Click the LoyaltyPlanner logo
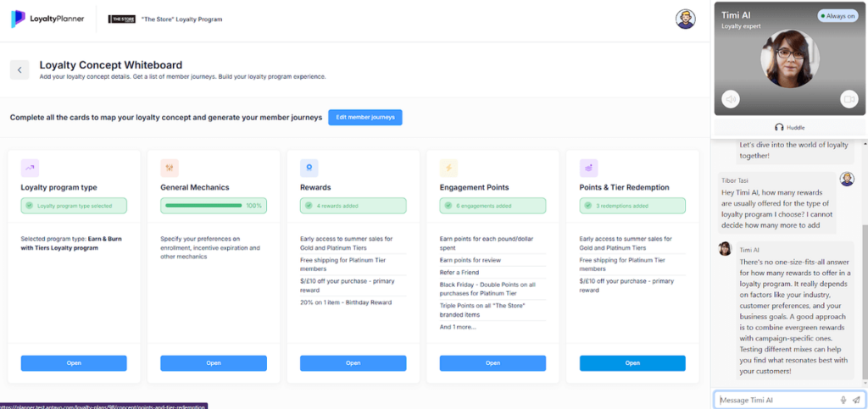 (x=47, y=19)
